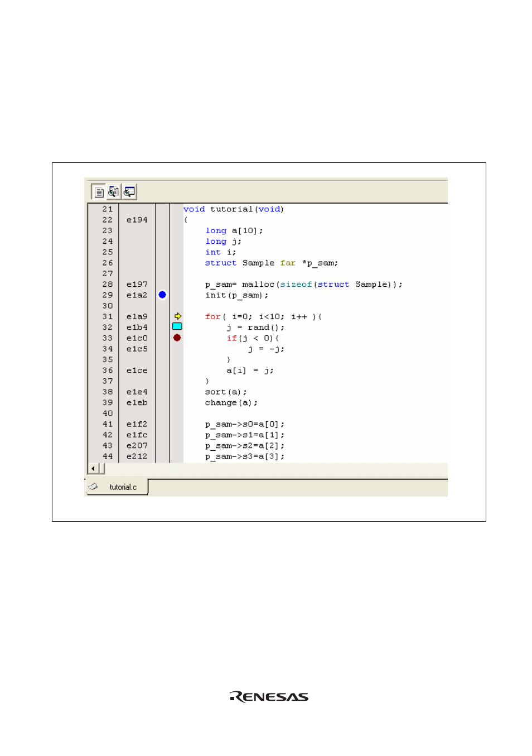Click the yellow PC arrow on line 31
The width and height of the screenshot is (532, 756).
coord(178,316)
